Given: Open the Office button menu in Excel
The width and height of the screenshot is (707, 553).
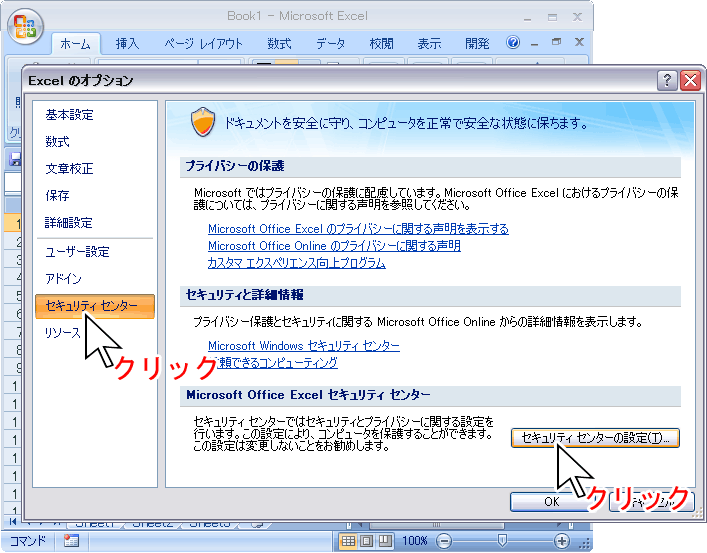Looking at the screenshot, I should coord(25,26).
